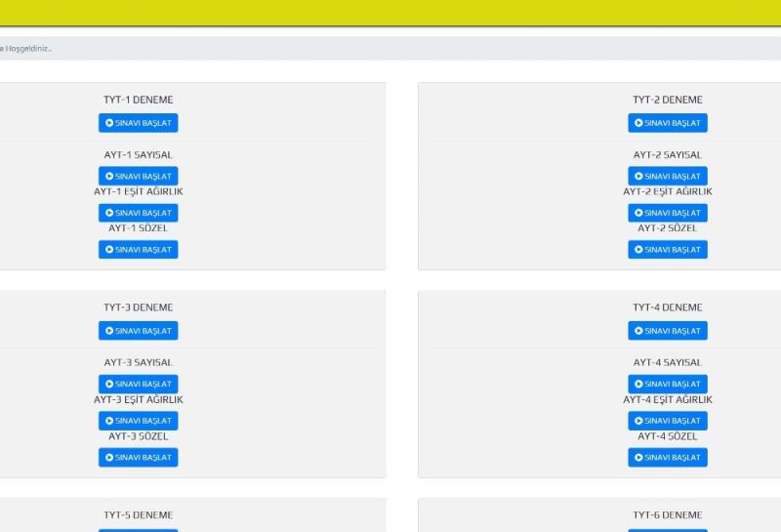Start the AYT-4 SÖZEL exam
The image size is (781, 532).
[667, 458]
